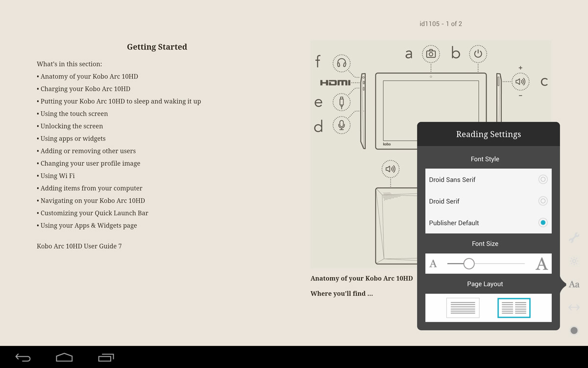Click the Reading Settings panel title
Viewport: 588px width, 368px height.
click(x=489, y=134)
